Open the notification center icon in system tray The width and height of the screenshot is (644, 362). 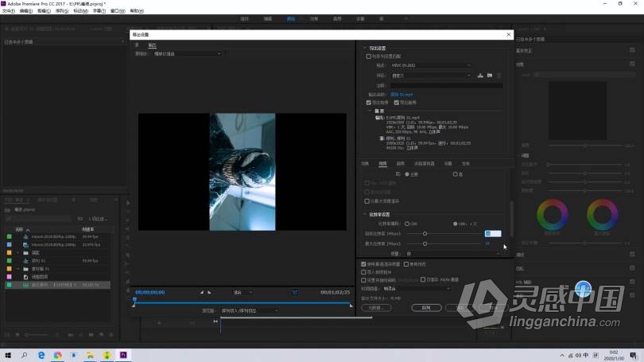click(633, 356)
